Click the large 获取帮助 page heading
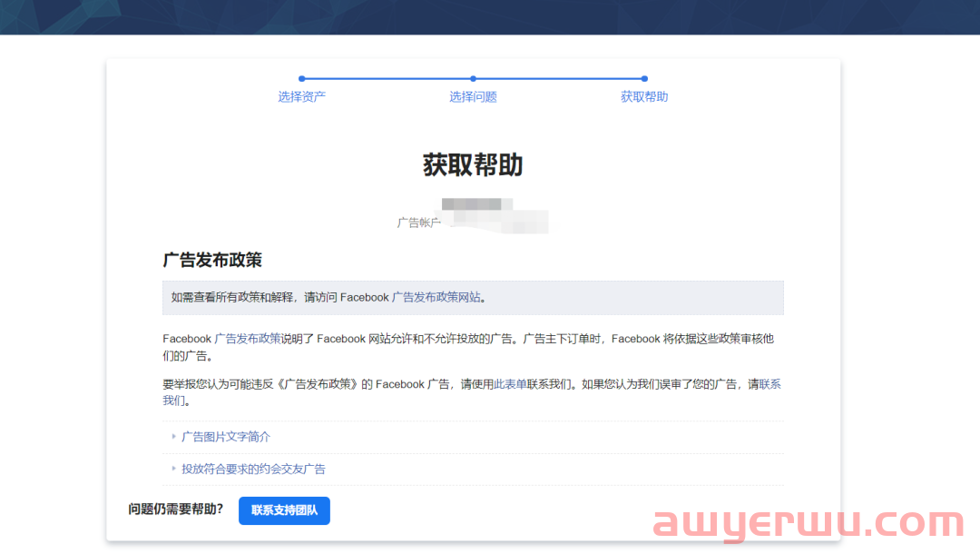 [473, 164]
